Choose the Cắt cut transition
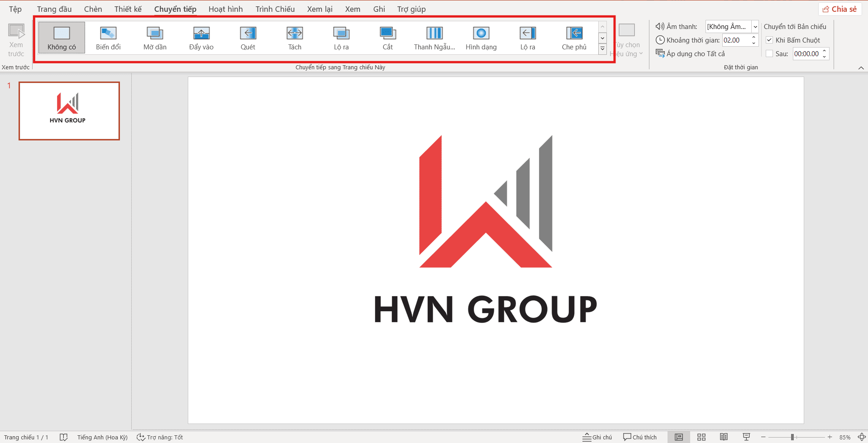Image resolution: width=868 pixels, height=443 pixels. [388, 38]
